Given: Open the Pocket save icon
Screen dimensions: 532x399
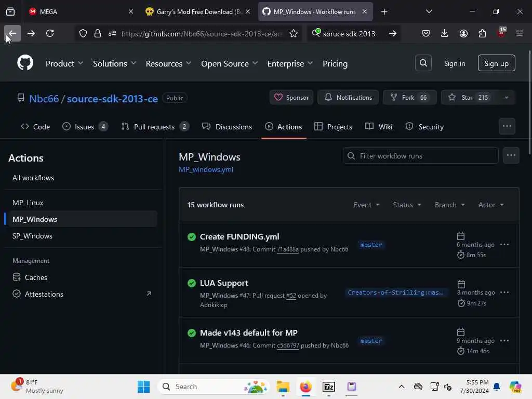Looking at the screenshot, I should pos(426,33).
